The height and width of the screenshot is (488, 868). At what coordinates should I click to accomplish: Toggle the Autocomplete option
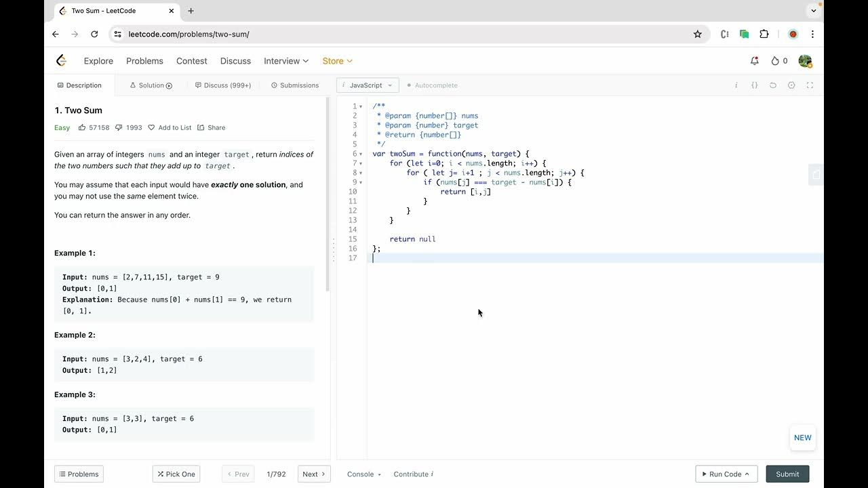tap(433, 85)
